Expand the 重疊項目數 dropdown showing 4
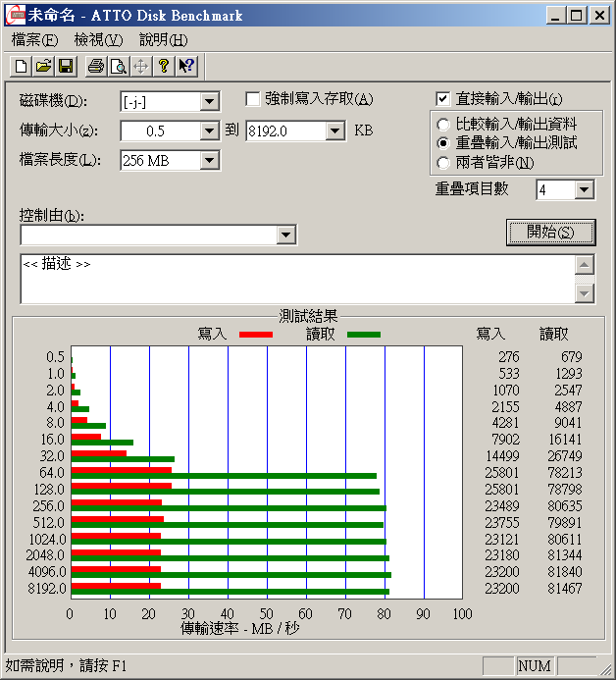 [585, 189]
